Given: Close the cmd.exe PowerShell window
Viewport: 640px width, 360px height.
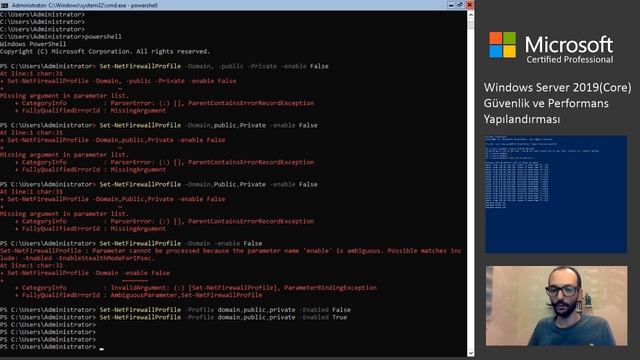Looking at the screenshot, I should point(469,5).
